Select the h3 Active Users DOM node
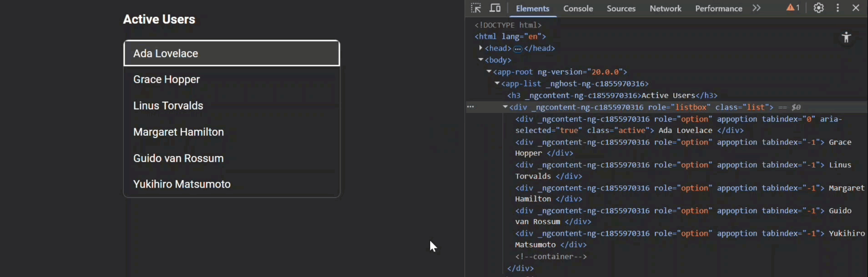Viewport: 868px width, 277px height. click(612, 95)
